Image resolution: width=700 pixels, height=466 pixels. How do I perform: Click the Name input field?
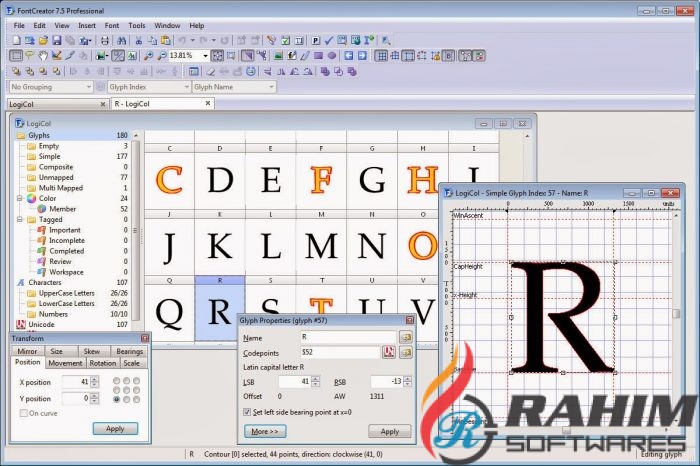[x=349, y=337]
